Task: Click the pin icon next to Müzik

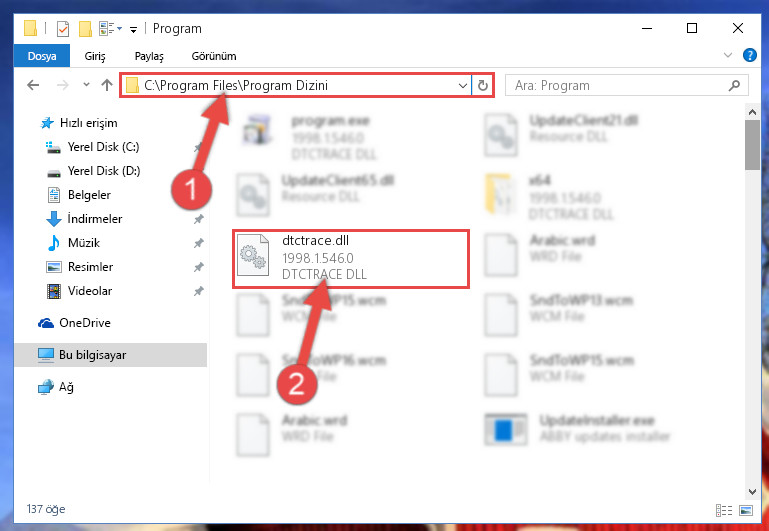Action: 198,243
